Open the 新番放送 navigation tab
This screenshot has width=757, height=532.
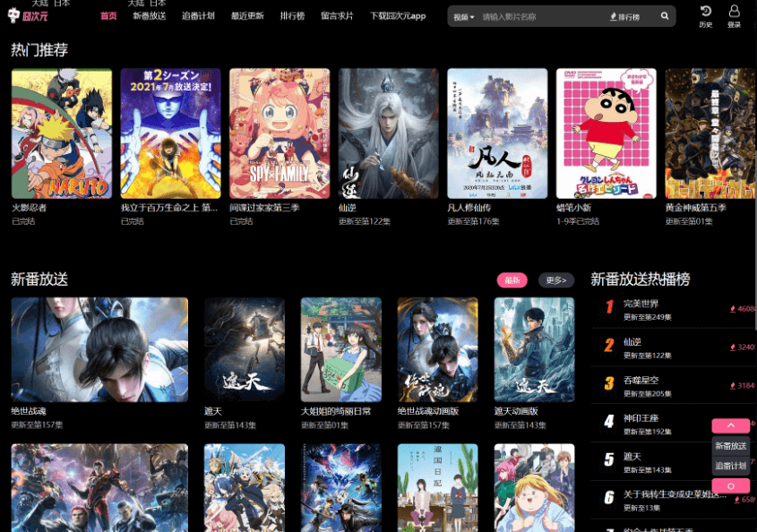150,16
